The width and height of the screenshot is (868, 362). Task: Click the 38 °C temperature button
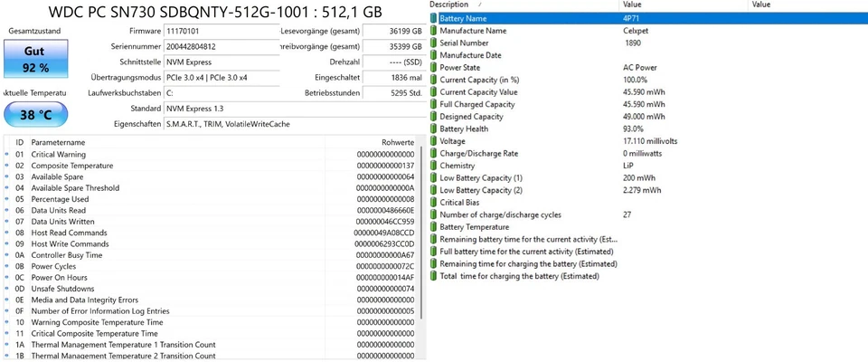tap(35, 115)
